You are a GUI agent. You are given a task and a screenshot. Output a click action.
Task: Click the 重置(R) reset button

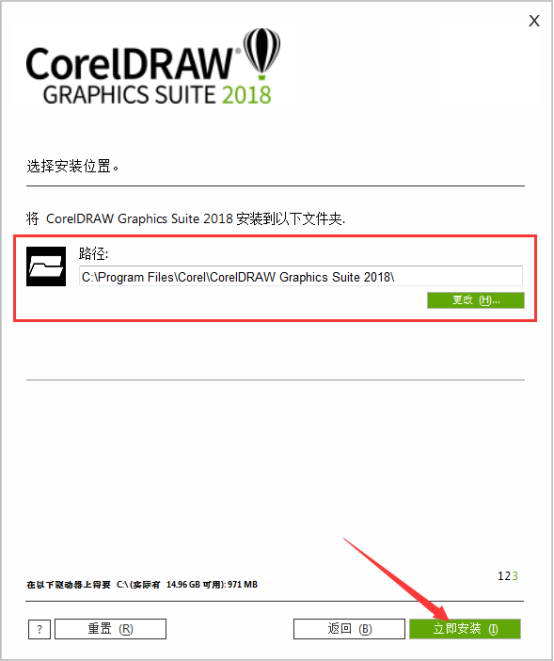110,629
